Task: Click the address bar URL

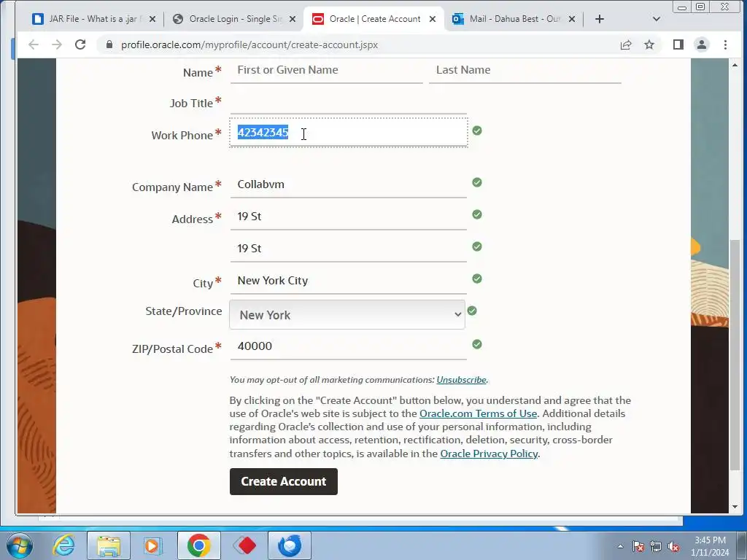Action: point(249,44)
